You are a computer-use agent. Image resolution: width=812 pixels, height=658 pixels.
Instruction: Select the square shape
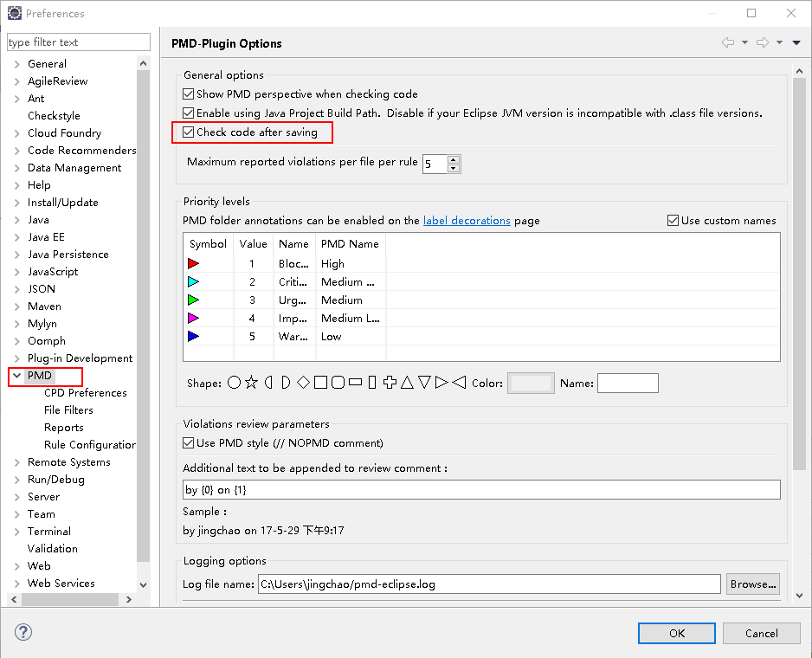coord(320,383)
